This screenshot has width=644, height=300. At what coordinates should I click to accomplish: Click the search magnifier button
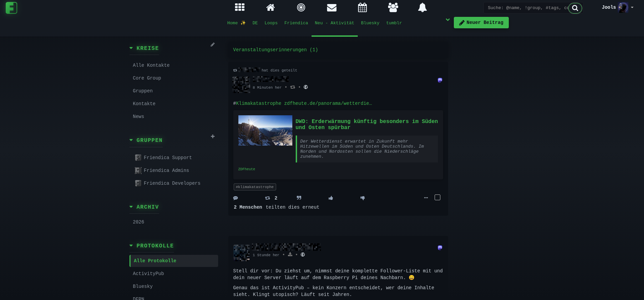tap(575, 8)
